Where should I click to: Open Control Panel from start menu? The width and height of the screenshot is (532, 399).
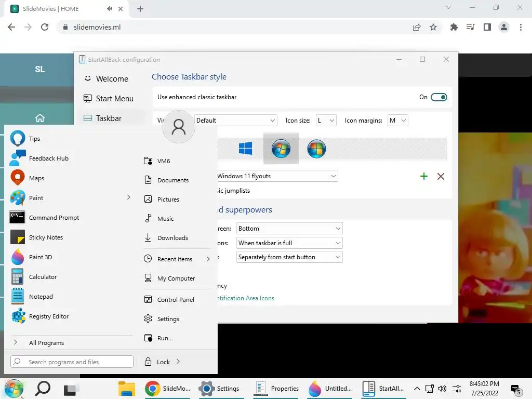(x=176, y=300)
